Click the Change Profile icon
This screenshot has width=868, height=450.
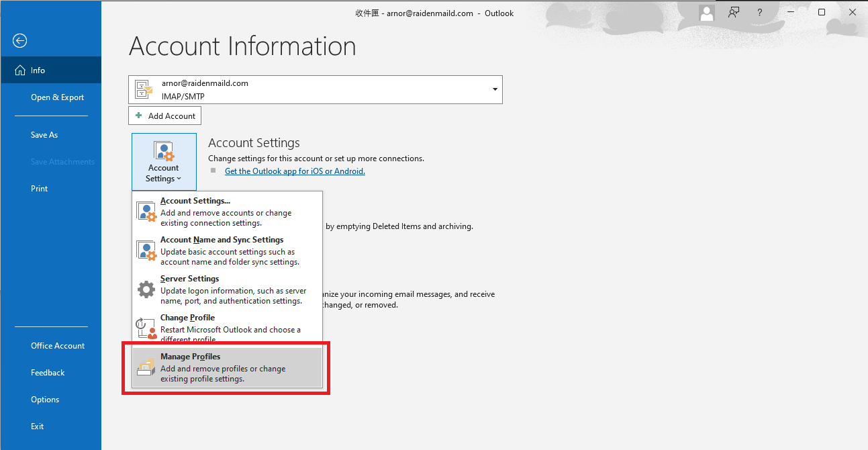[x=146, y=328]
